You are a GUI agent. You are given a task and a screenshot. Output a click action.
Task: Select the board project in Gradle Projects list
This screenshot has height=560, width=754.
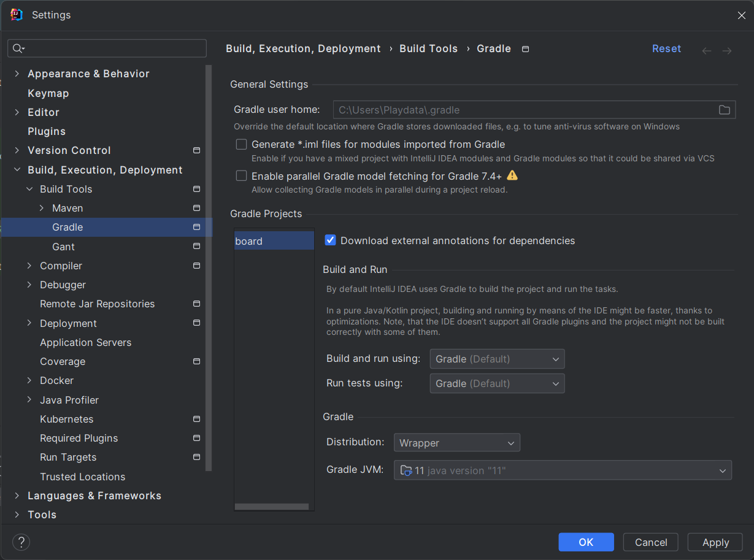click(274, 241)
